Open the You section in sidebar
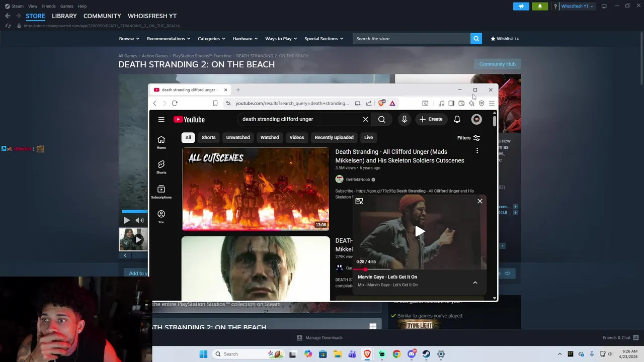This screenshot has width=644, height=362. pos(161,216)
